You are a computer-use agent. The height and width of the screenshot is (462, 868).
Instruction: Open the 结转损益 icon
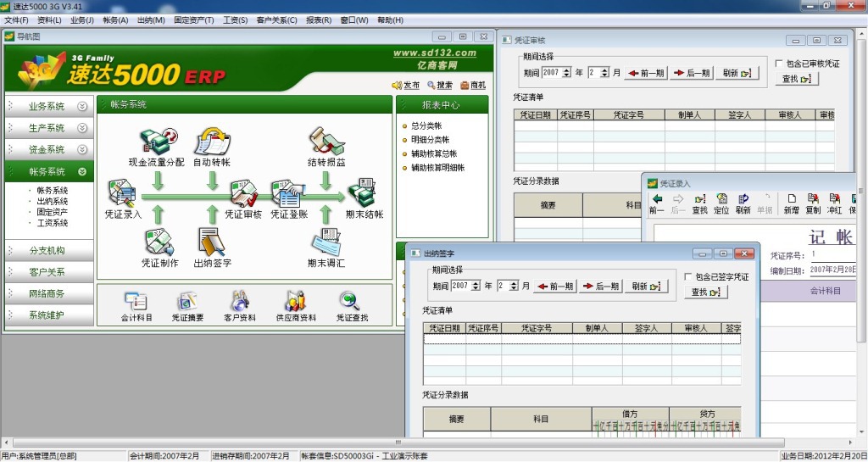click(x=326, y=142)
